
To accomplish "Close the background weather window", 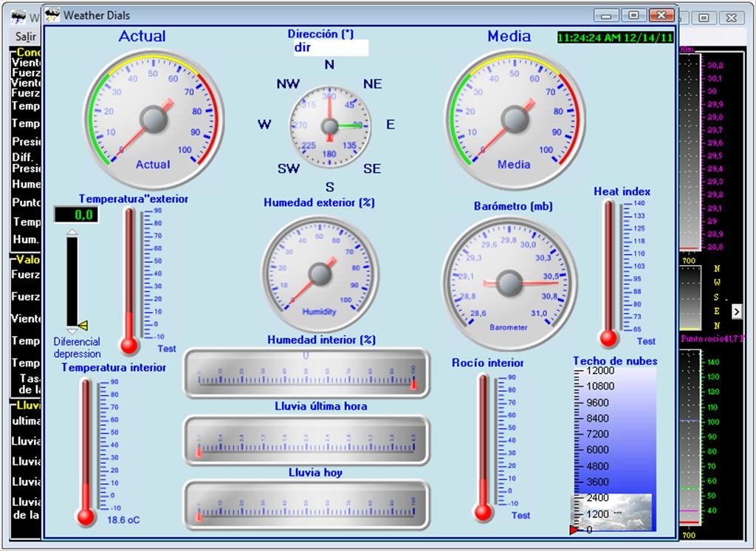I will point(732,18).
